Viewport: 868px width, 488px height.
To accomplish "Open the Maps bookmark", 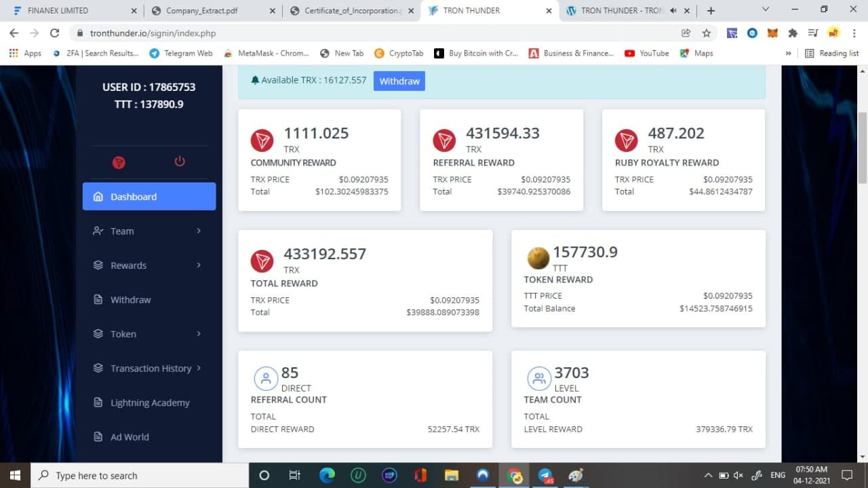I will coord(696,53).
